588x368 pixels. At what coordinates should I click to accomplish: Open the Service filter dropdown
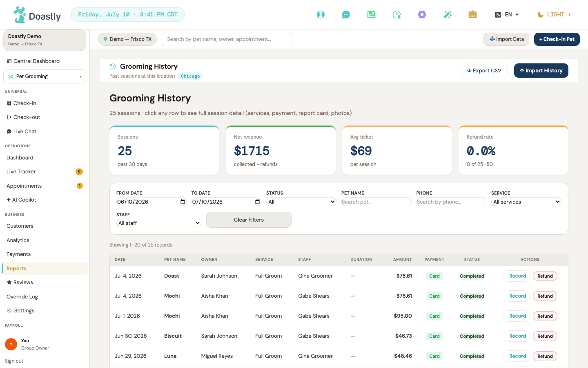pyautogui.click(x=526, y=202)
